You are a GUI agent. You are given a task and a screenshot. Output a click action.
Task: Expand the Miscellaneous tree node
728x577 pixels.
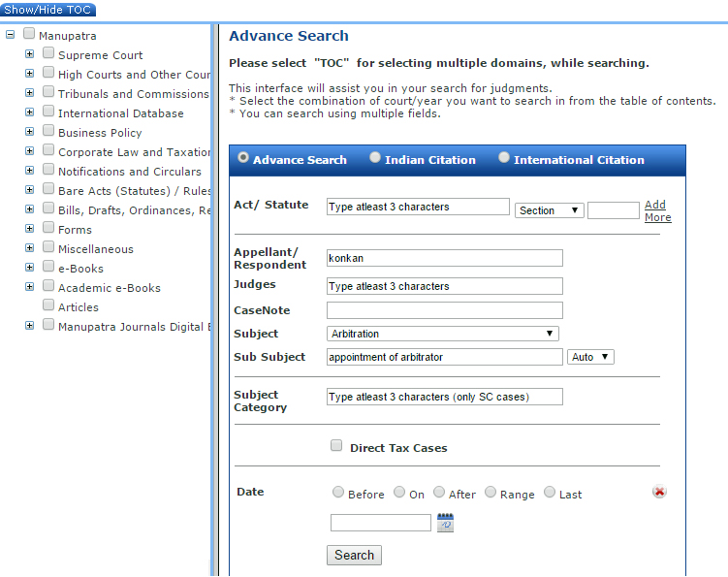[30, 248]
